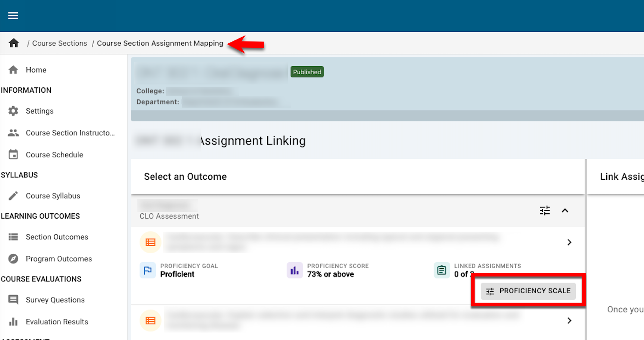Click the Published status badge
The height and width of the screenshot is (340, 644).
[x=307, y=72]
